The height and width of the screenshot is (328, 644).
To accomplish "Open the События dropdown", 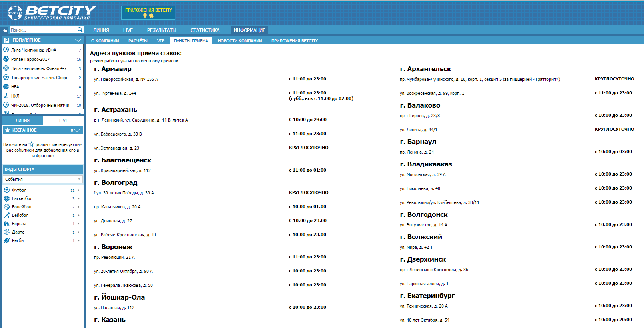I will [43, 179].
